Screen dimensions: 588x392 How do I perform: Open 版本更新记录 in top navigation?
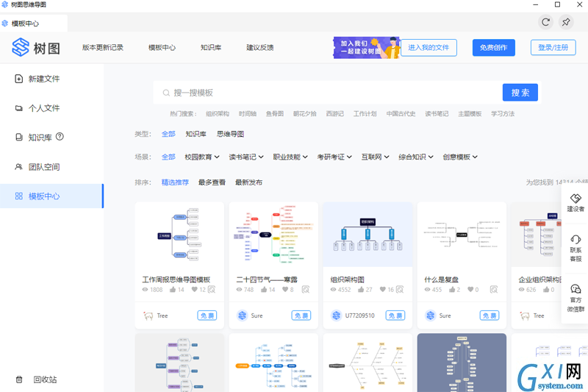[x=103, y=47]
